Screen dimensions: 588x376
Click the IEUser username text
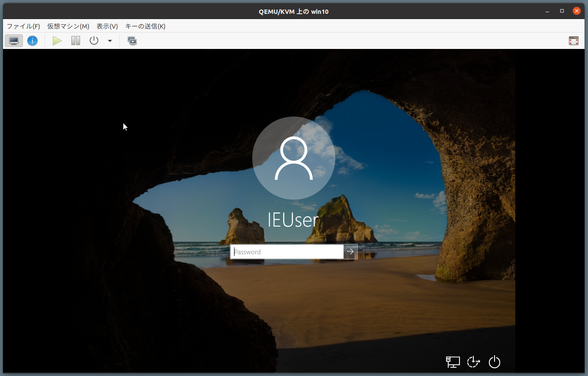pos(293,220)
